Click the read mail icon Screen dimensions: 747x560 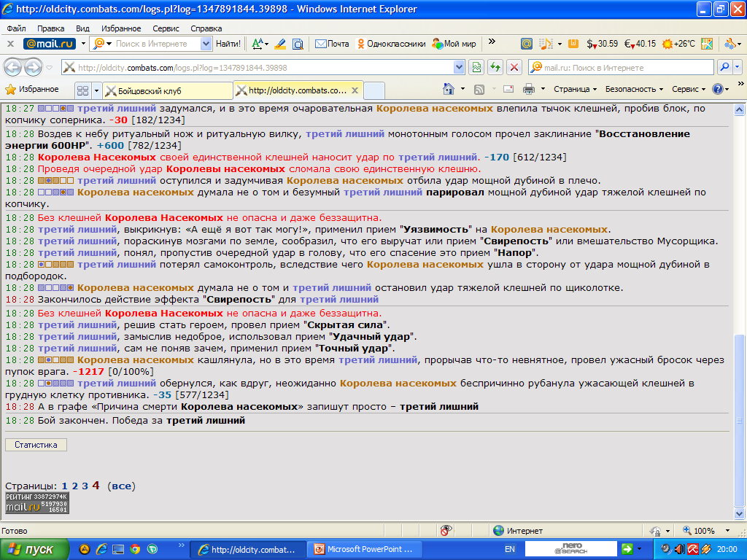pyautogui.click(x=508, y=89)
